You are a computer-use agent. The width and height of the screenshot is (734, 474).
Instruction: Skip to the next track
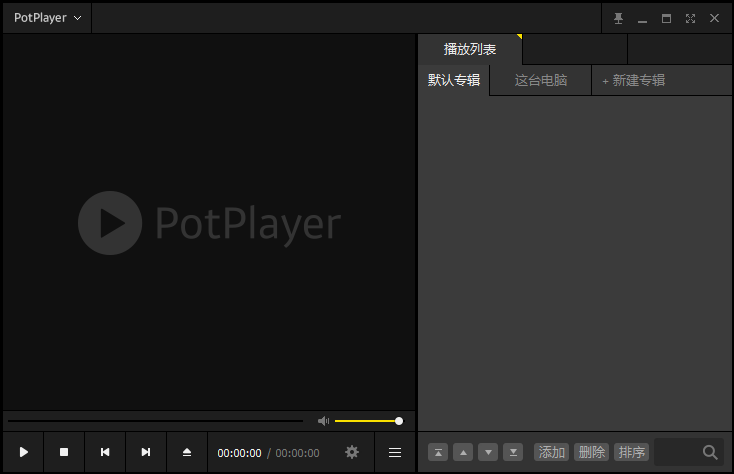pos(146,452)
